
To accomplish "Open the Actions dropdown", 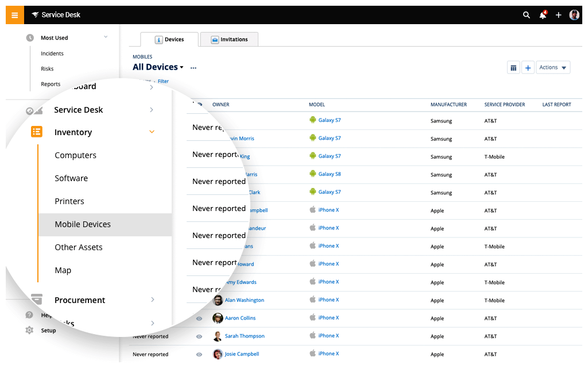I will click(553, 68).
